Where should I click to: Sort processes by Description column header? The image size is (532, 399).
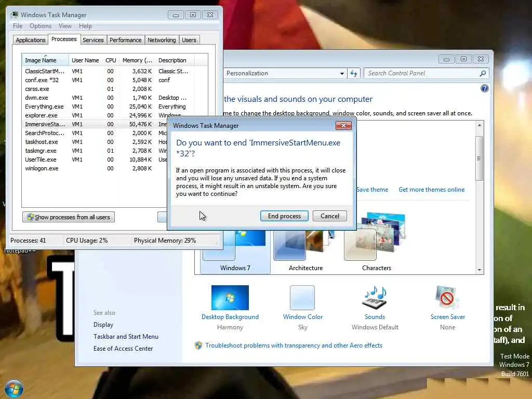tap(175, 60)
